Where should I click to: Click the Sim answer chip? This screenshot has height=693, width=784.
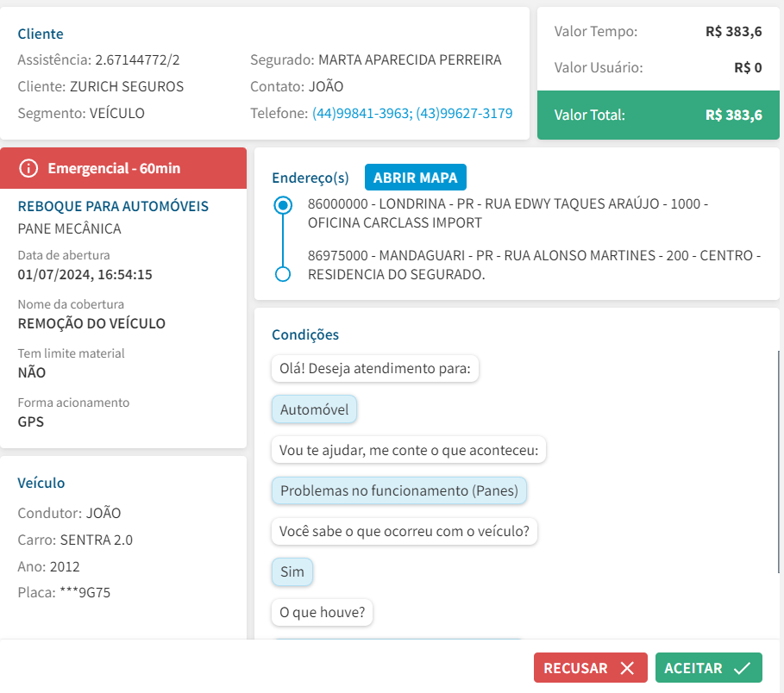[292, 571]
